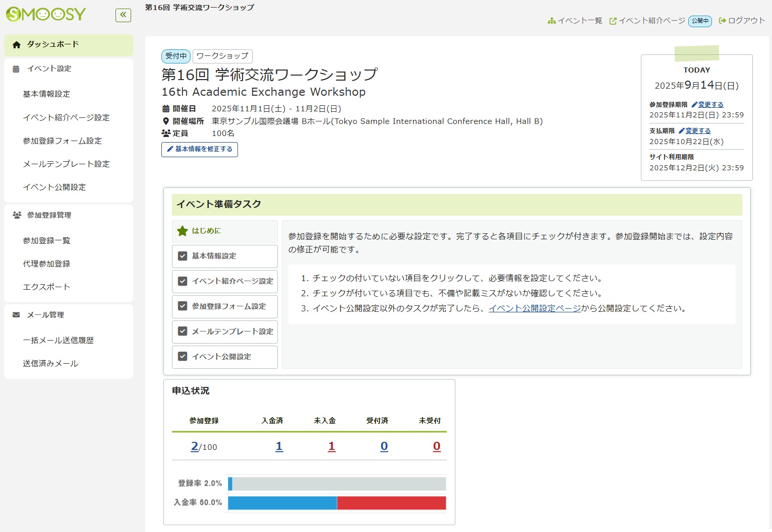
Task: Click the calendar icon beside イベント設定
Action: click(x=16, y=69)
